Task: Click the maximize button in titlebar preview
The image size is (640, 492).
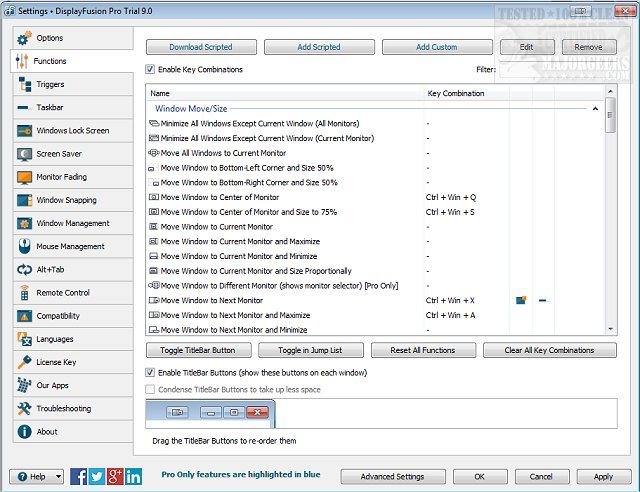Action: tap(234, 412)
